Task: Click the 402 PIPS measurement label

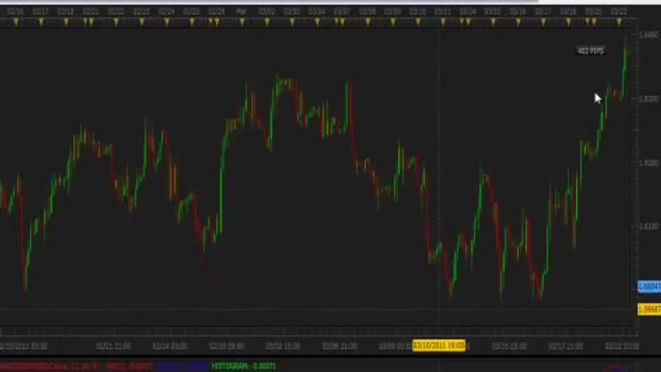Action: coord(591,51)
